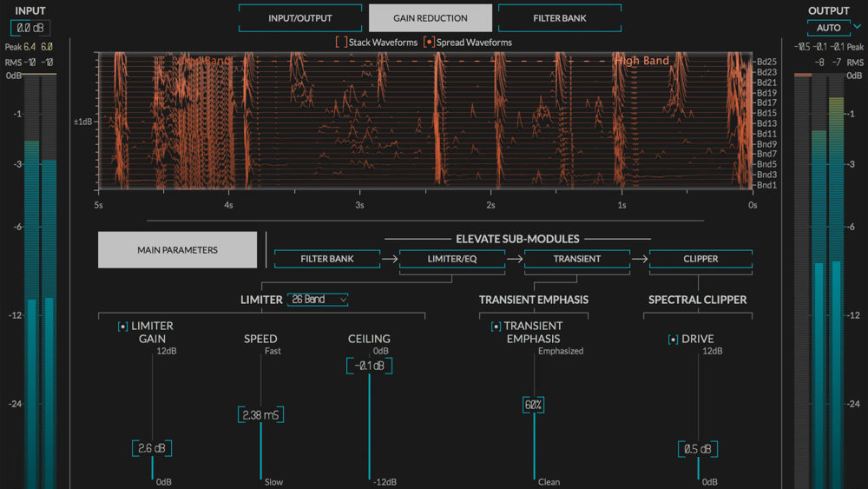This screenshot has height=489, width=868.
Task: Click the Speed slider 2.38 mS handle
Action: coord(260,415)
